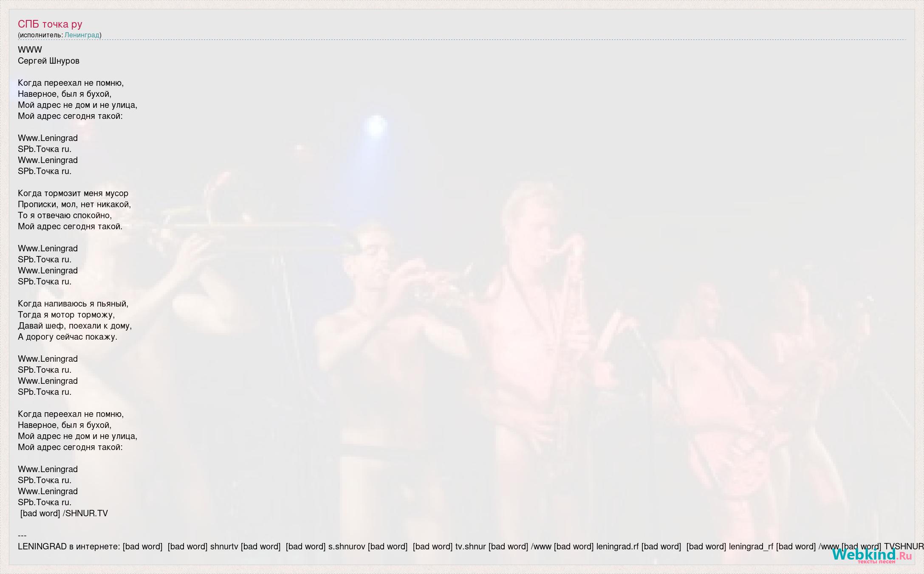Click 'leningrad.rf' in the footer line

point(617,546)
